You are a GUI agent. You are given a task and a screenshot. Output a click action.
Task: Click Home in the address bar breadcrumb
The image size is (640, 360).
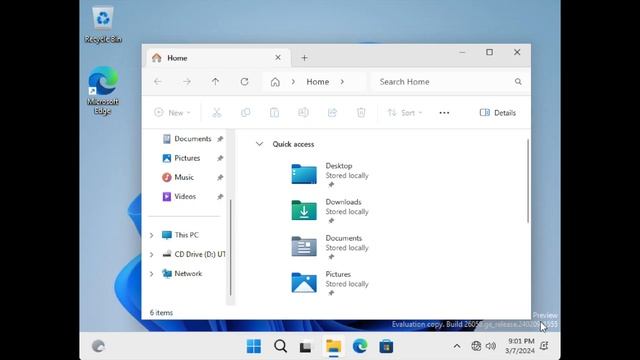pos(318,82)
